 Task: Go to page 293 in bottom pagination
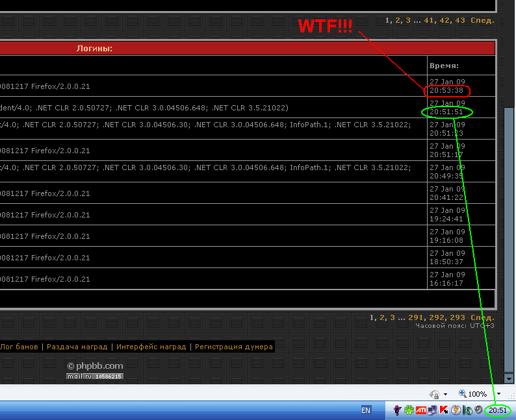(x=458, y=317)
